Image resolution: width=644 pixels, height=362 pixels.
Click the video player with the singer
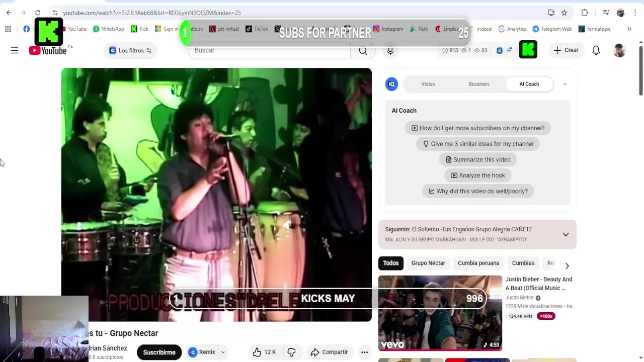point(216,195)
